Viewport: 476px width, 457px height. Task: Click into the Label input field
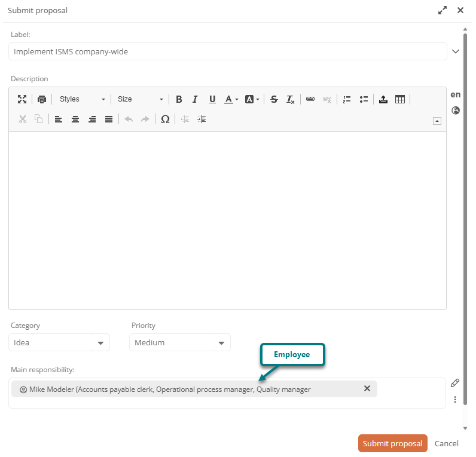(x=227, y=51)
